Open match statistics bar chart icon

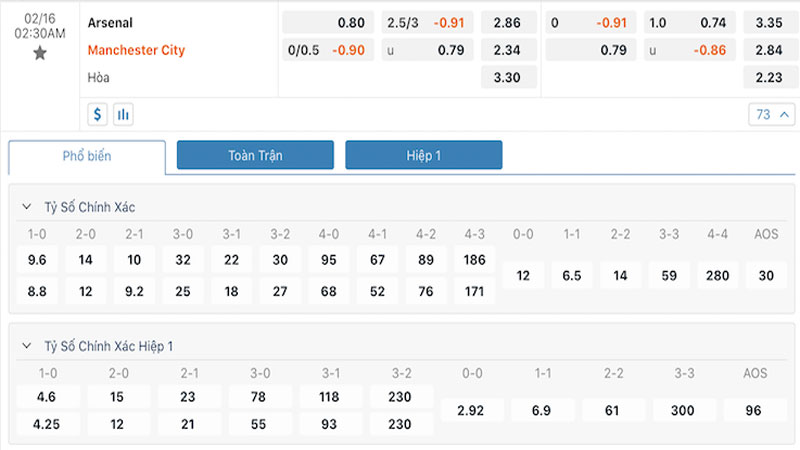(123, 114)
